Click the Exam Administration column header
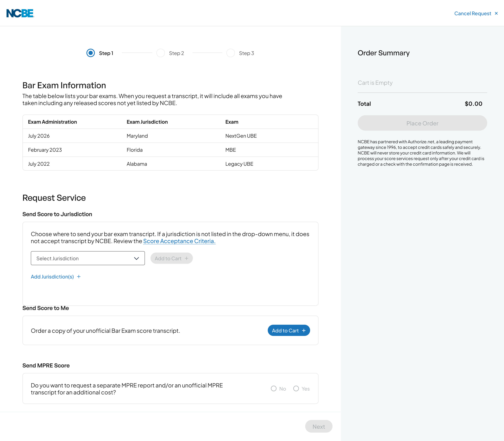Viewport: 504px width, 441px height. (x=52, y=122)
